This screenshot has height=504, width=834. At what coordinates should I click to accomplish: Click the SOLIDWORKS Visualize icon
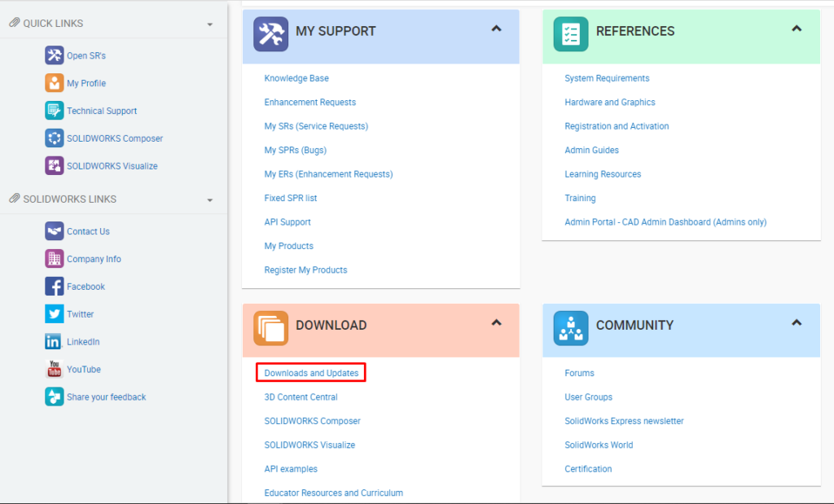(x=51, y=165)
